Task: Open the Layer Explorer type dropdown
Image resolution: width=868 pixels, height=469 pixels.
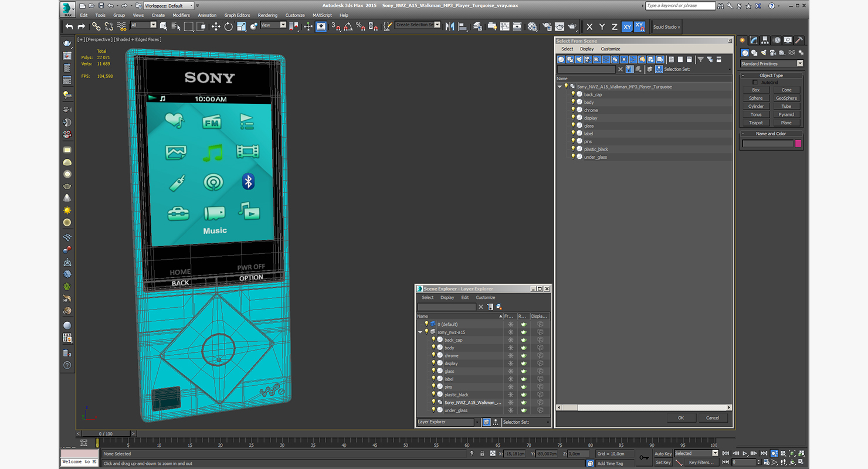Action: click(448, 422)
